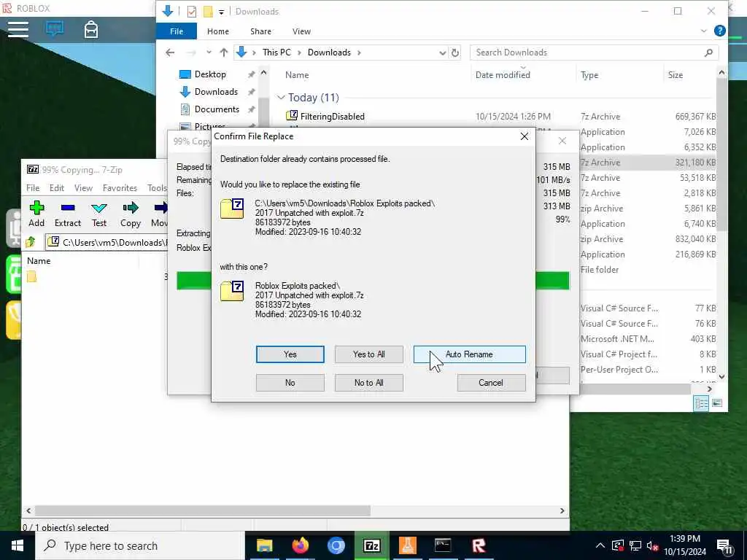Click the Explorer Back arrow
Screen dimensions: 747x560
tap(170, 52)
